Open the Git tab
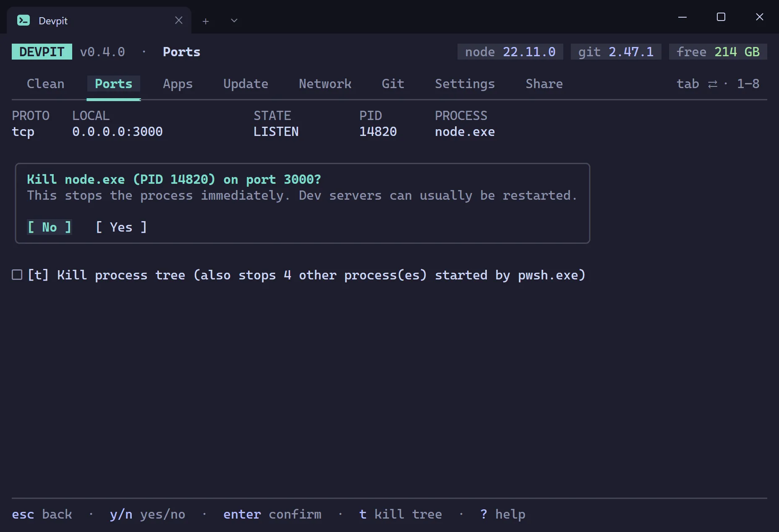Image resolution: width=779 pixels, height=532 pixels. [393, 84]
